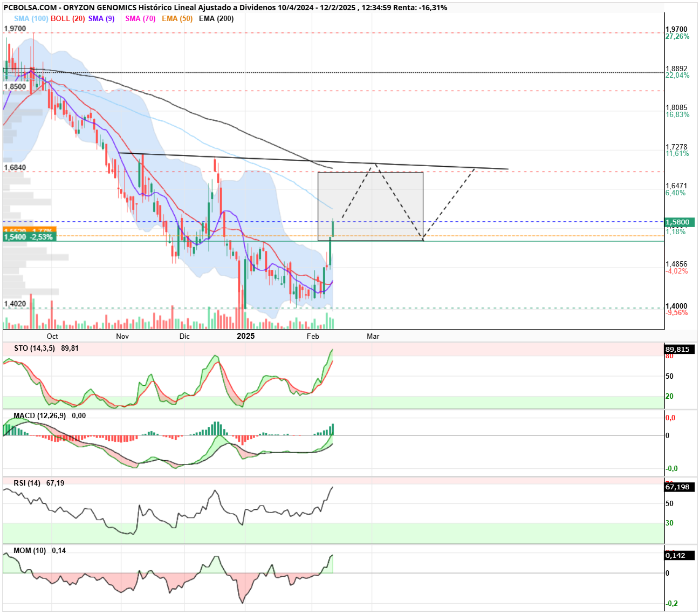This screenshot has width=700, height=614.
Task: Click the gray projection rectangle on chart
Action: (370, 206)
